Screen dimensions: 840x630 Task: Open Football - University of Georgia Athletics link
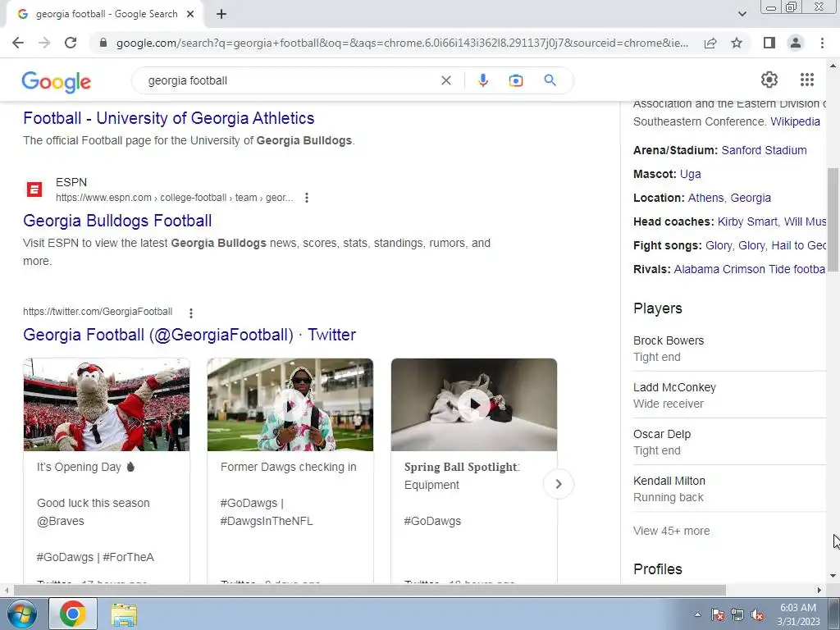pyautogui.click(x=169, y=118)
